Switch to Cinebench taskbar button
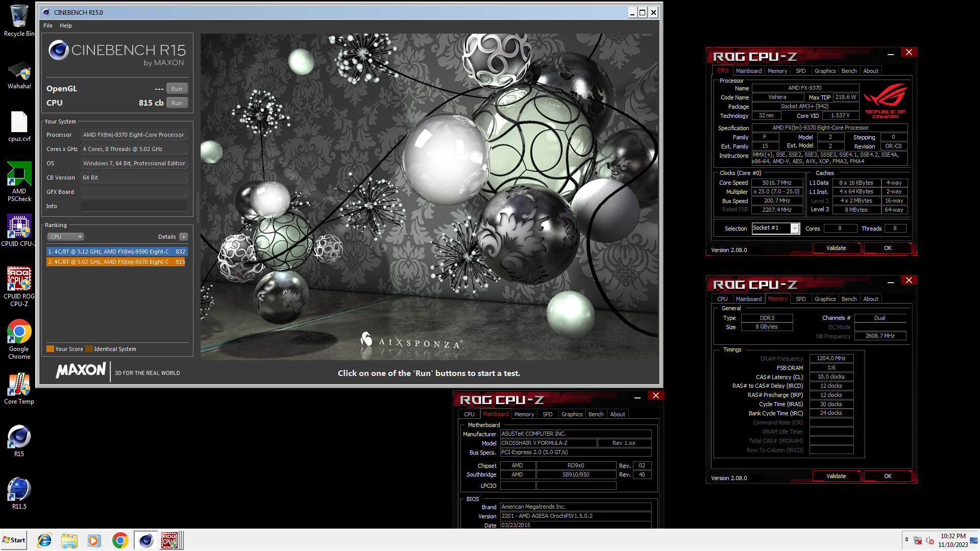 click(146, 540)
